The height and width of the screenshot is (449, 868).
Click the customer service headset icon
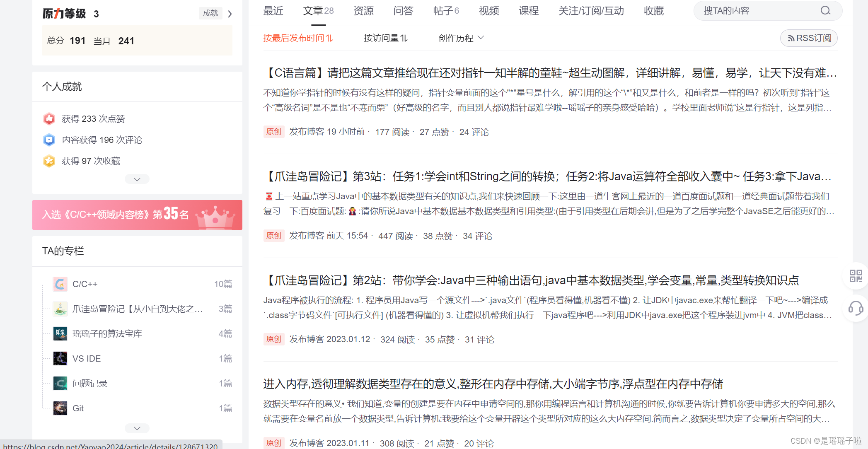click(856, 308)
